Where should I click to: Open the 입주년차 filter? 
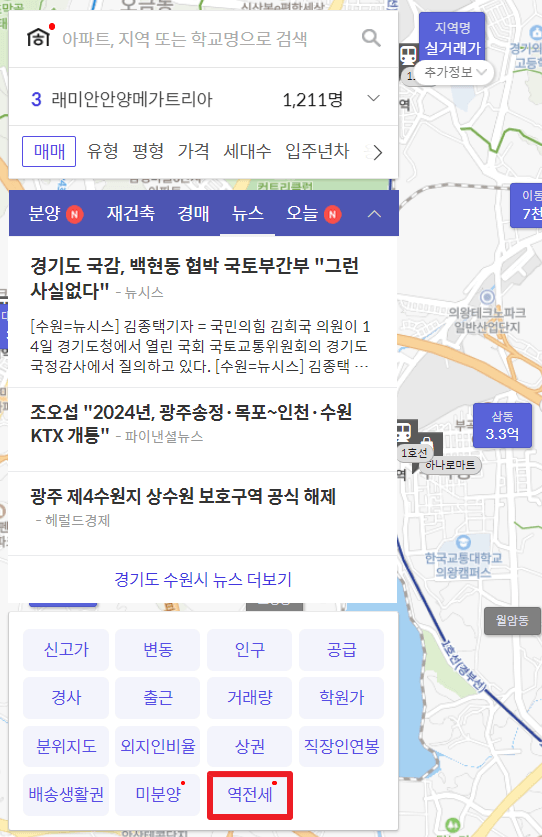coord(317,152)
